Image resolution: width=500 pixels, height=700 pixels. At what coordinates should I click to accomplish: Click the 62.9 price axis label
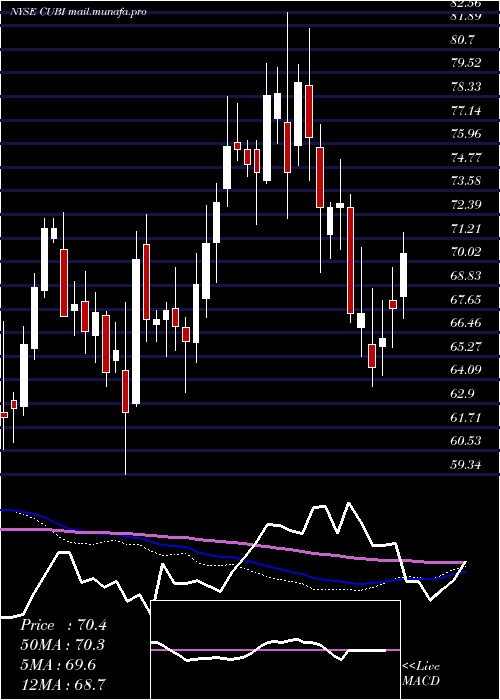(462, 394)
